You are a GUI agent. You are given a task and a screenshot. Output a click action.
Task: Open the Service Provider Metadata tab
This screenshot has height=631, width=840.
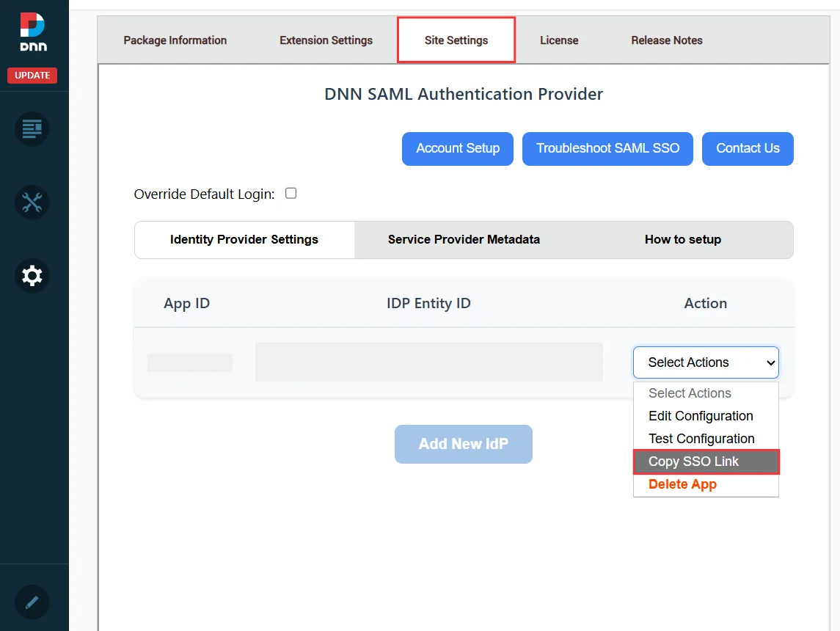coord(464,239)
